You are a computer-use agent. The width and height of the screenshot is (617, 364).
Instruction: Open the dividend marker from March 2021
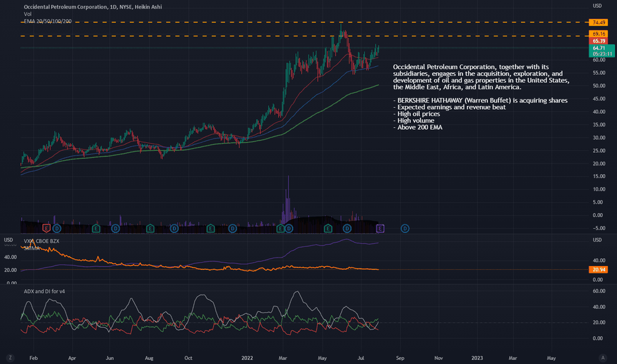57,228
